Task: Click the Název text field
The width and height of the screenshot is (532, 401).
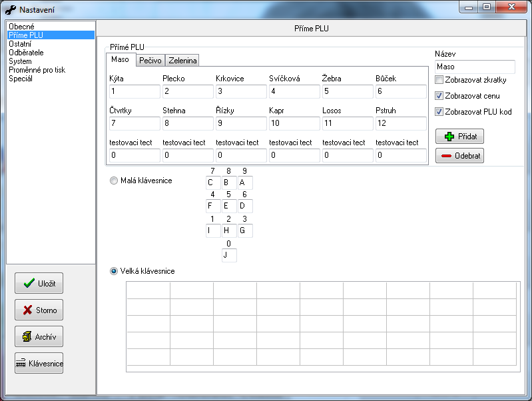Action: click(x=474, y=67)
